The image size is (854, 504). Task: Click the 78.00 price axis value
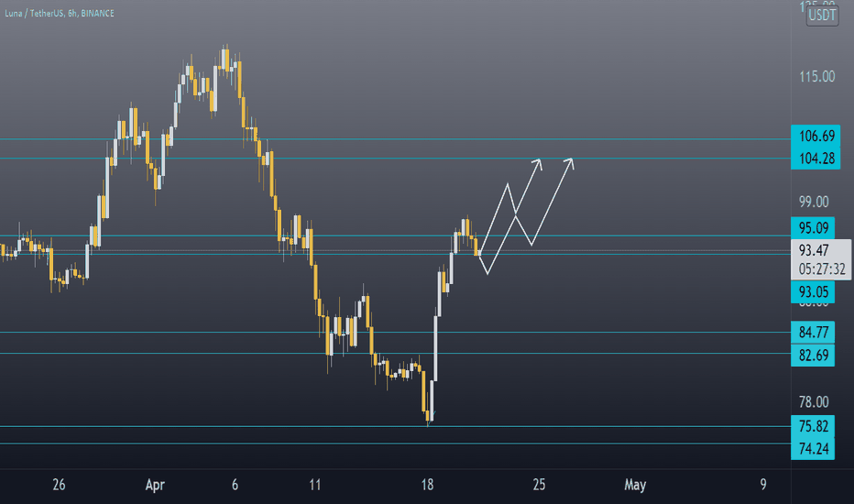[x=813, y=402]
